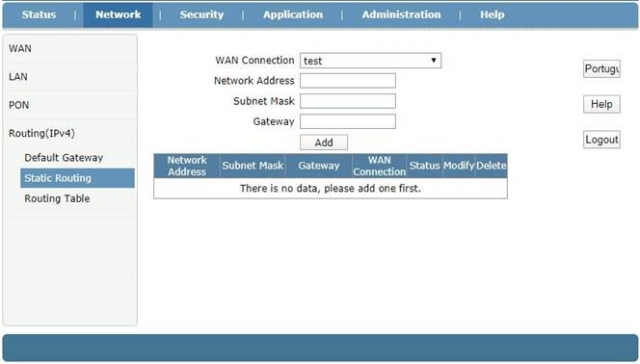Image resolution: width=640 pixels, height=364 pixels.
Task: Focus the Network Address input field
Action: click(x=348, y=81)
